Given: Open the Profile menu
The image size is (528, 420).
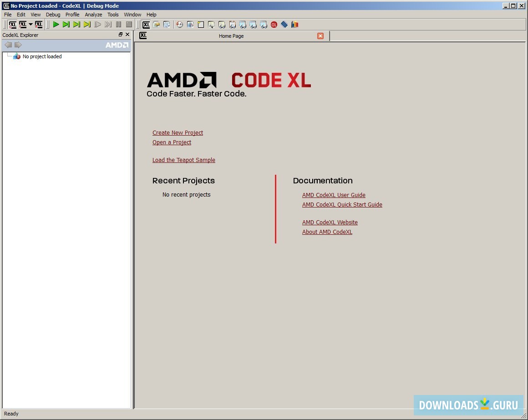Looking at the screenshot, I should (x=72, y=14).
